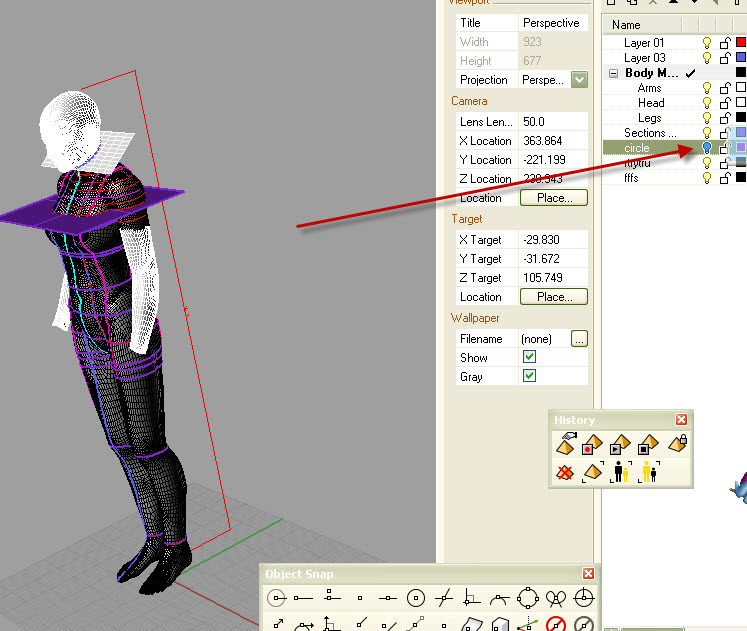Hide the Arms layer via its bulb
747x631 pixels.
coord(707,88)
